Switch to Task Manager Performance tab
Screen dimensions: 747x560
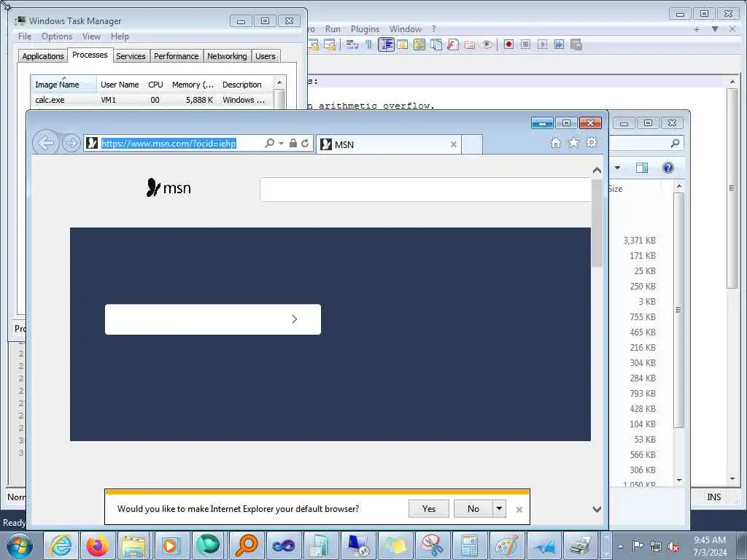pyautogui.click(x=177, y=56)
